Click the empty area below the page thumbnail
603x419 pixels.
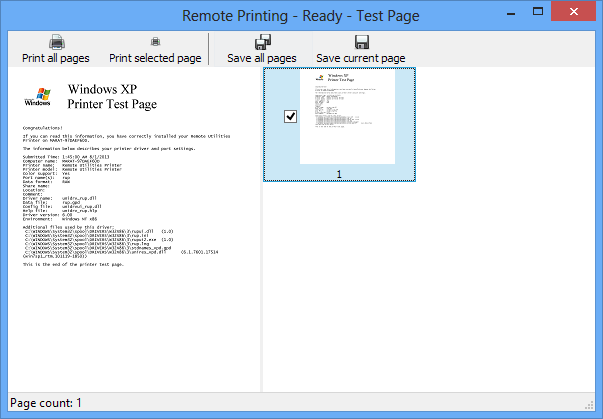point(430,290)
